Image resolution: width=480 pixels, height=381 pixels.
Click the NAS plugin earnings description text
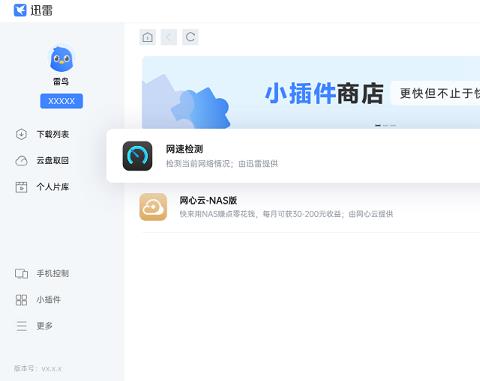click(286, 214)
